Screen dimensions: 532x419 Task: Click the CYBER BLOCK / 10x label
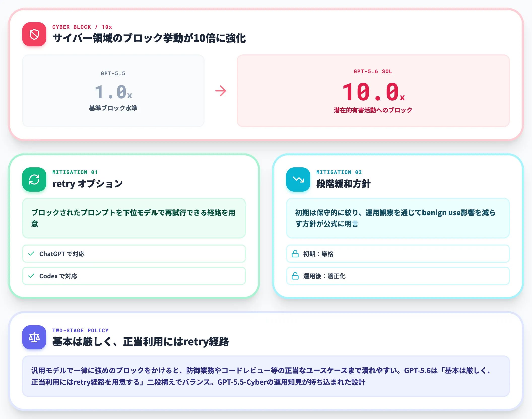(82, 27)
